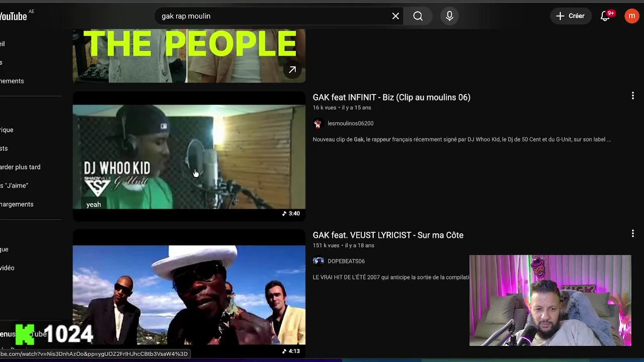Open title GAK feat INFINIT - Biz
Screen dimensions: 644x362
click(391, 98)
